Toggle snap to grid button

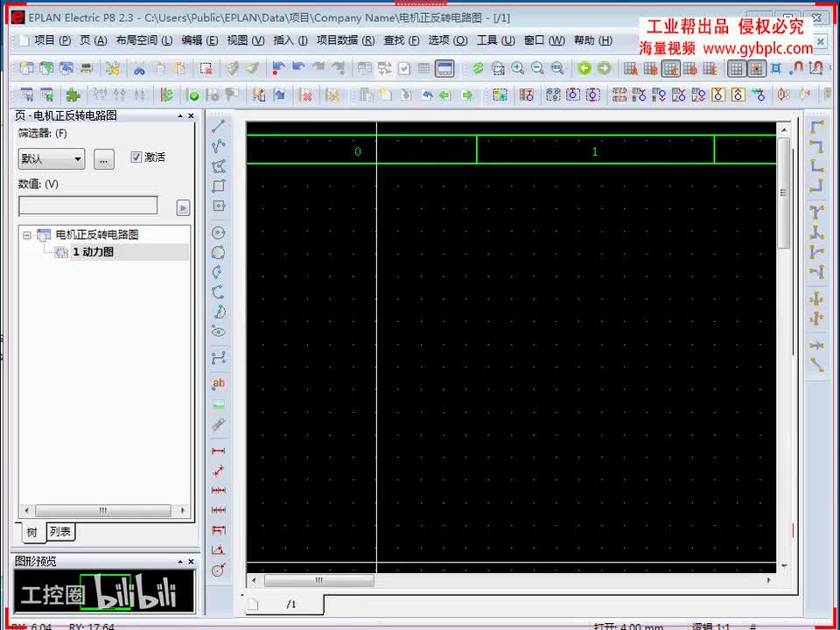pos(756,68)
